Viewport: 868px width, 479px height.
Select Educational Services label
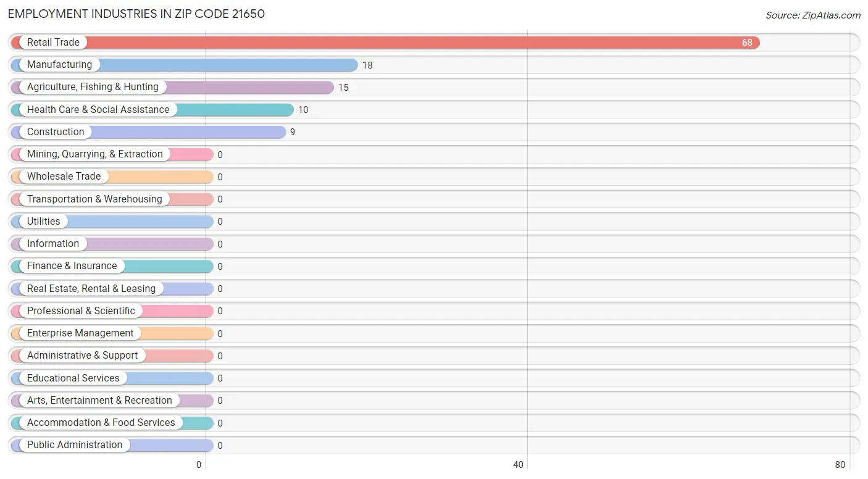(x=73, y=378)
